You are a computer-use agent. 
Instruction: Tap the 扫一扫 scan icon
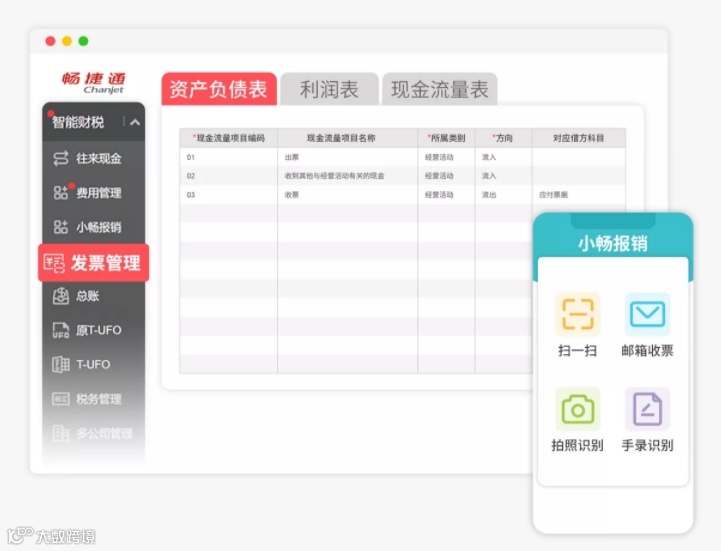(x=578, y=314)
